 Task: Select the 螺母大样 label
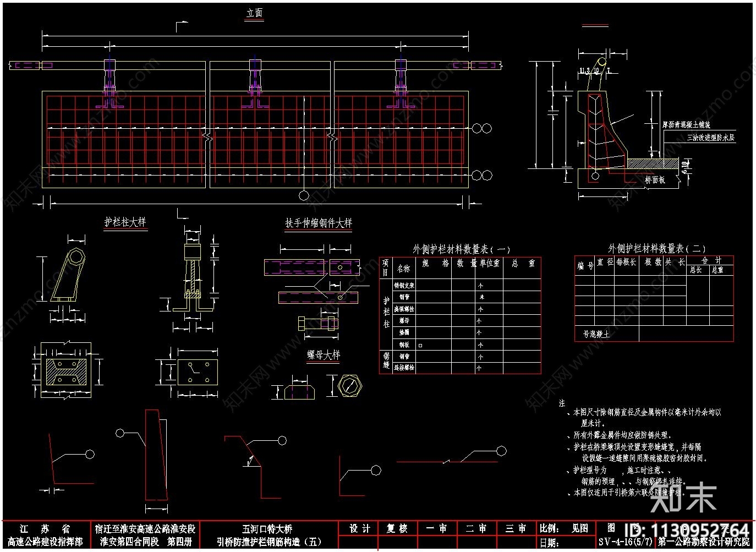[324, 356]
